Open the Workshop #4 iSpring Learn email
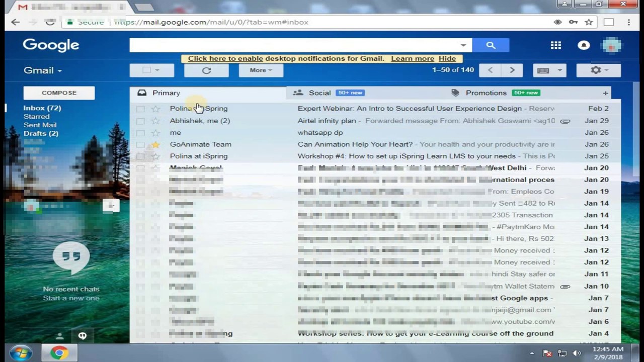This screenshot has width=644, height=362. coord(407,156)
